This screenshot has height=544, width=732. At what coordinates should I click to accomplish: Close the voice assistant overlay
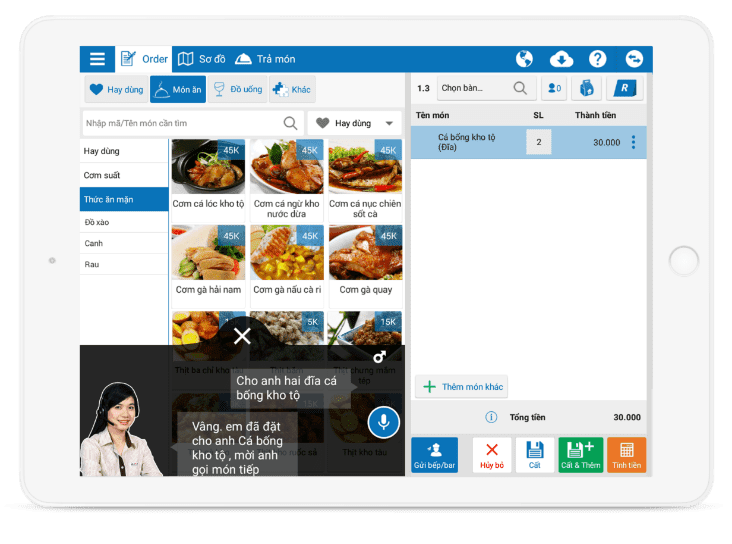tap(242, 336)
